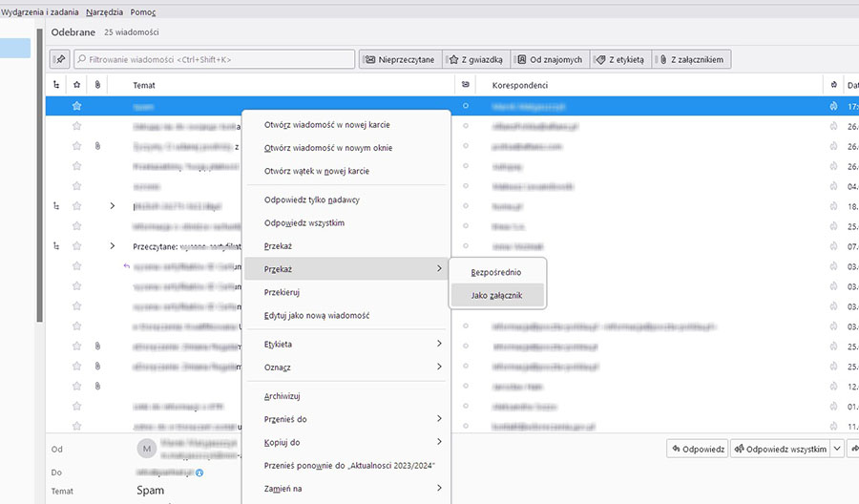Choose Otwórz wiadomość w nowym oknie

click(x=346, y=148)
